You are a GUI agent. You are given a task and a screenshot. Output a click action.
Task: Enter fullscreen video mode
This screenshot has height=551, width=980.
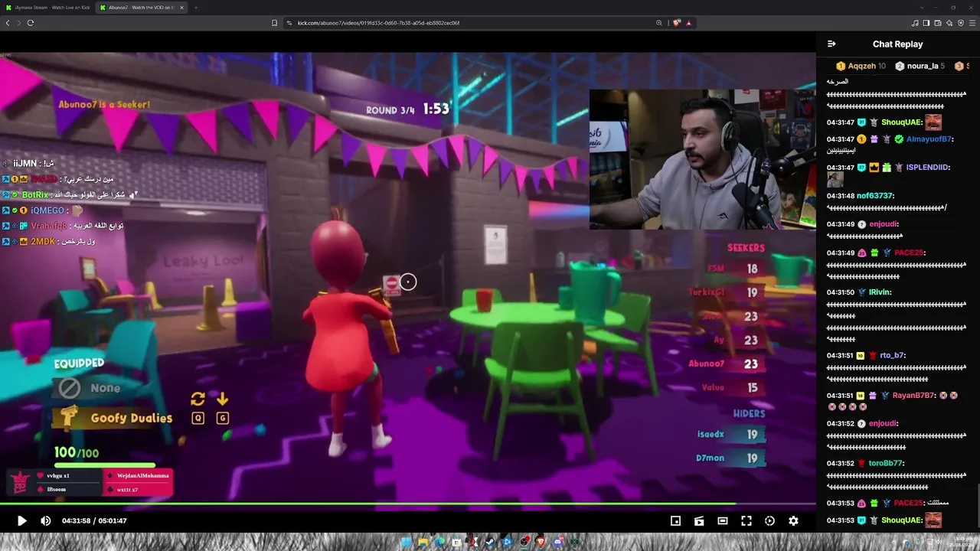tap(746, 520)
